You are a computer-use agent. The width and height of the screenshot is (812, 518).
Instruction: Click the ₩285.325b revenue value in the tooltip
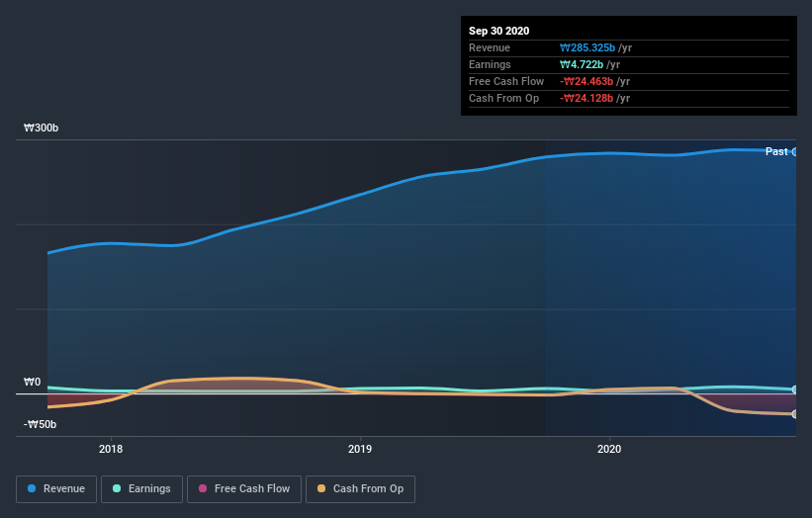point(587,47)
